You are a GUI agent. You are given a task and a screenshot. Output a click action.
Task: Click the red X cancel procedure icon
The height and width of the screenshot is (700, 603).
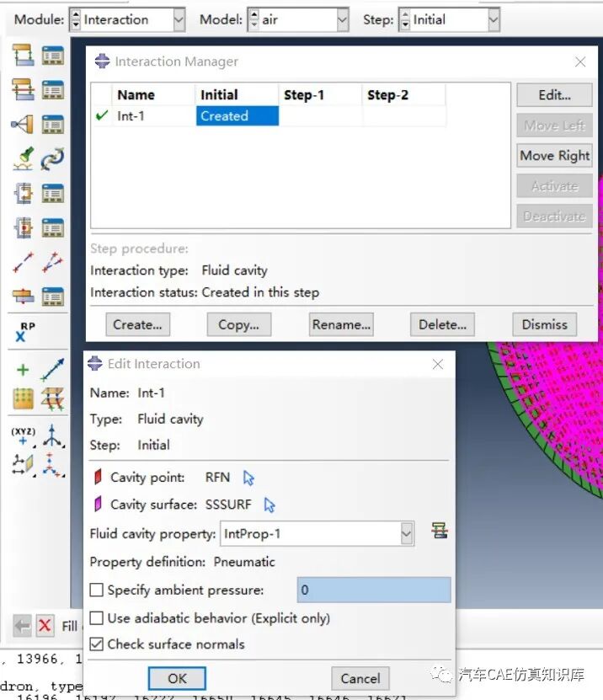tap(45, 625)
